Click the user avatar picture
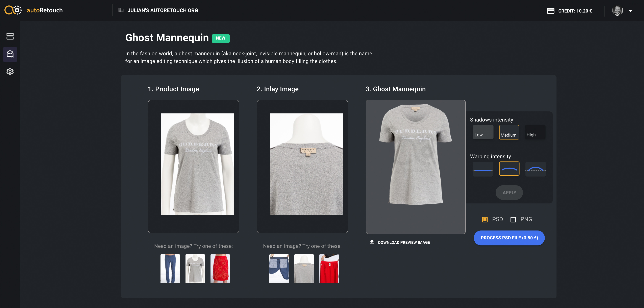This screenshot has width=644, height=308. [617, 10]
